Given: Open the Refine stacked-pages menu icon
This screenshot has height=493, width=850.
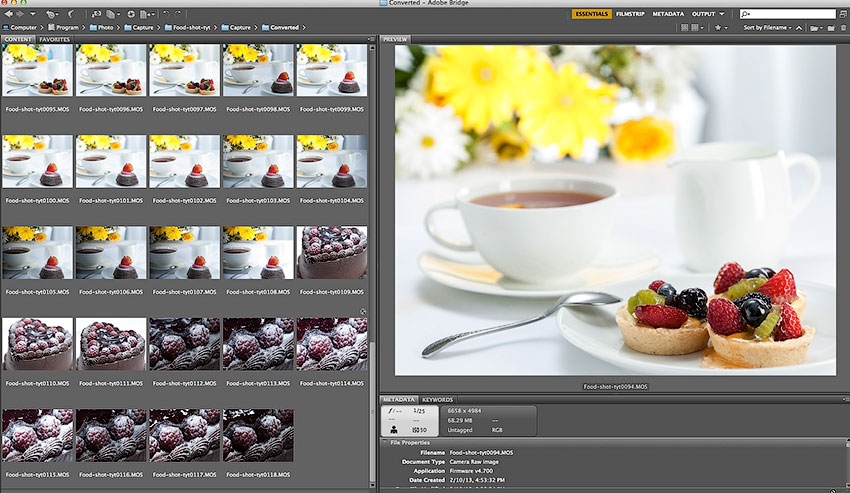Looking at the screenshot, I should coord(113,14).
